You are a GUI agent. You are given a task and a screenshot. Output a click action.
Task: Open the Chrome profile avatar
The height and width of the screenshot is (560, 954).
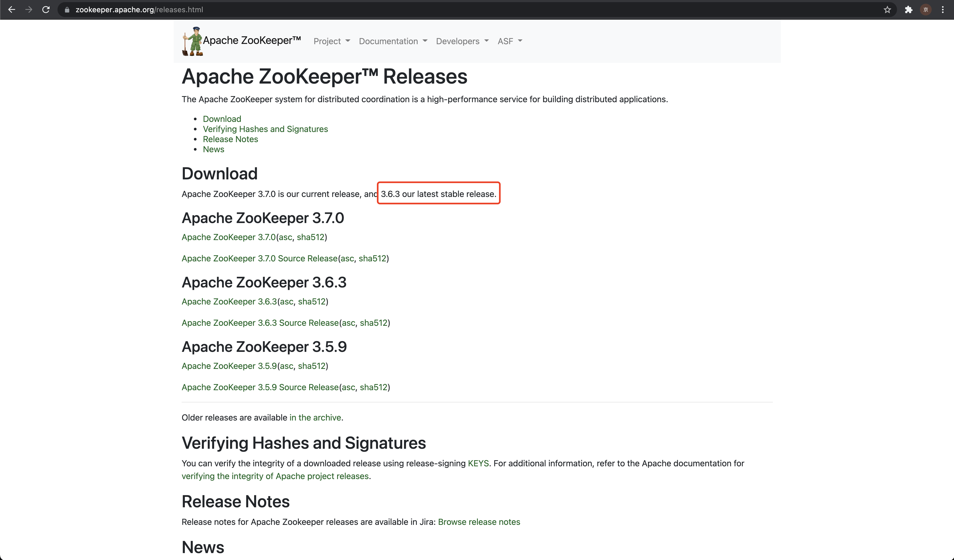926,10
